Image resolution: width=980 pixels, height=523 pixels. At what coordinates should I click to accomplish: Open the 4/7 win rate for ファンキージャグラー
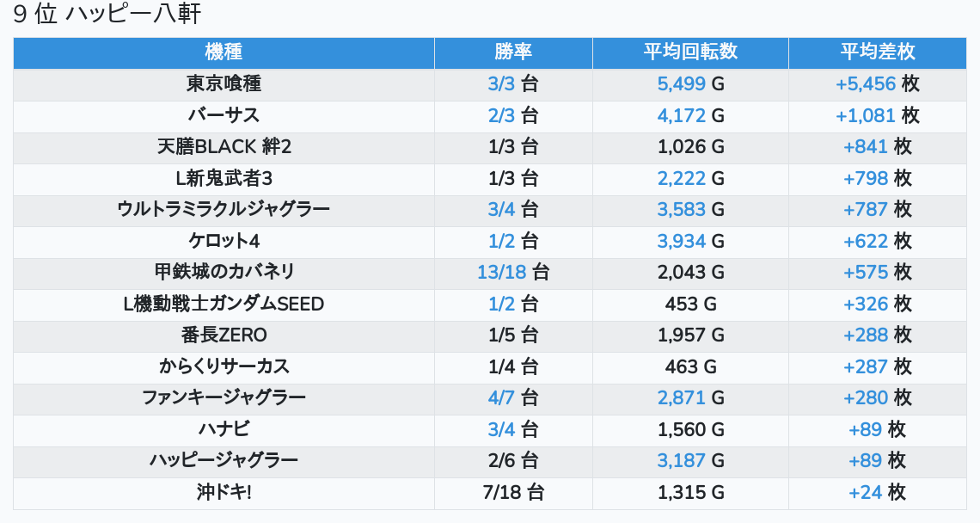coord(500,398)
